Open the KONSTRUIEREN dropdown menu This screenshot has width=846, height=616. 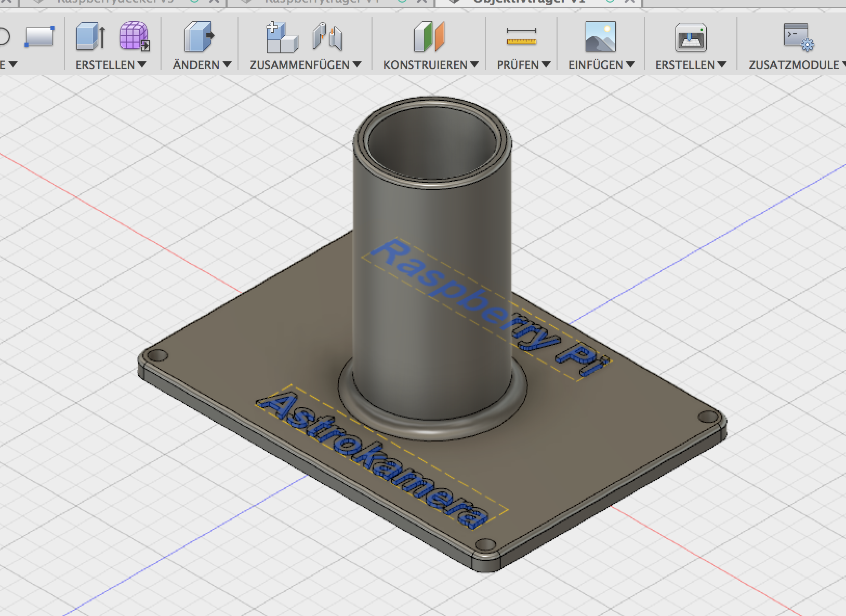point(431,65)
